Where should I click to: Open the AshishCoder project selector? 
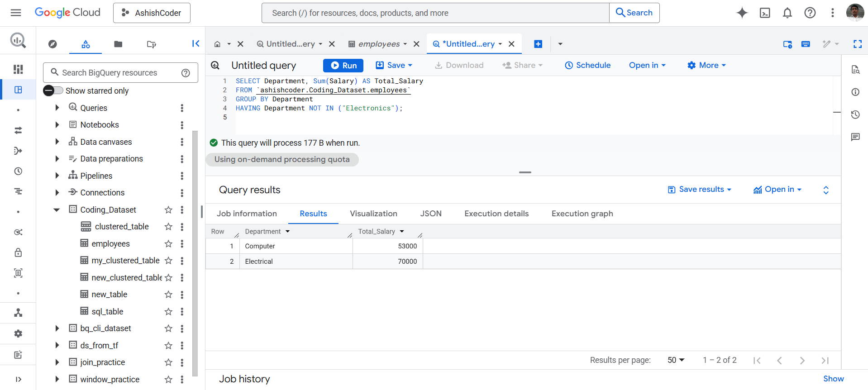152,13
